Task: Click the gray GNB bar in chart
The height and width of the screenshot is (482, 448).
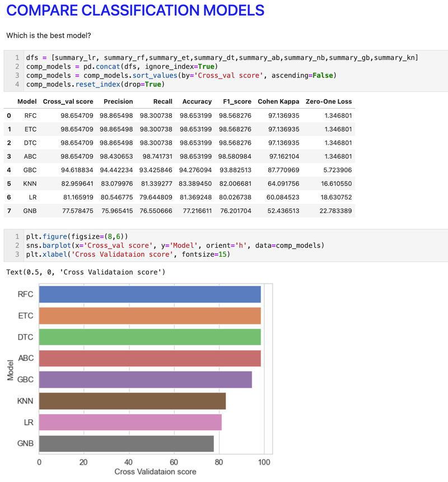Action: click(126, 443)
